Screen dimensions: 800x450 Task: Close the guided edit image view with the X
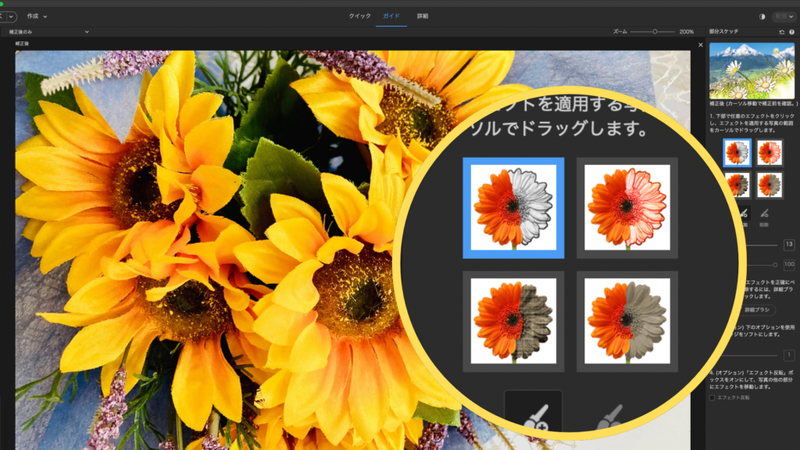pyautogui.click(x=701, y=45)
